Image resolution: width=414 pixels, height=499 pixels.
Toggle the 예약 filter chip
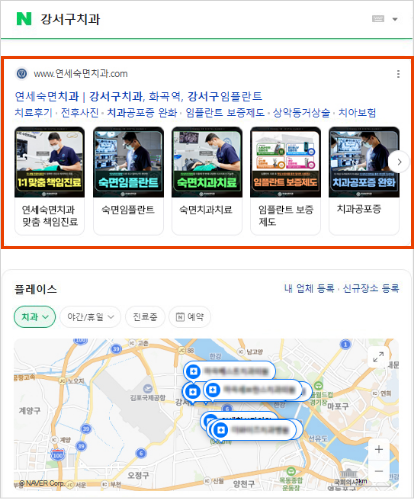[x=190, y=317]
